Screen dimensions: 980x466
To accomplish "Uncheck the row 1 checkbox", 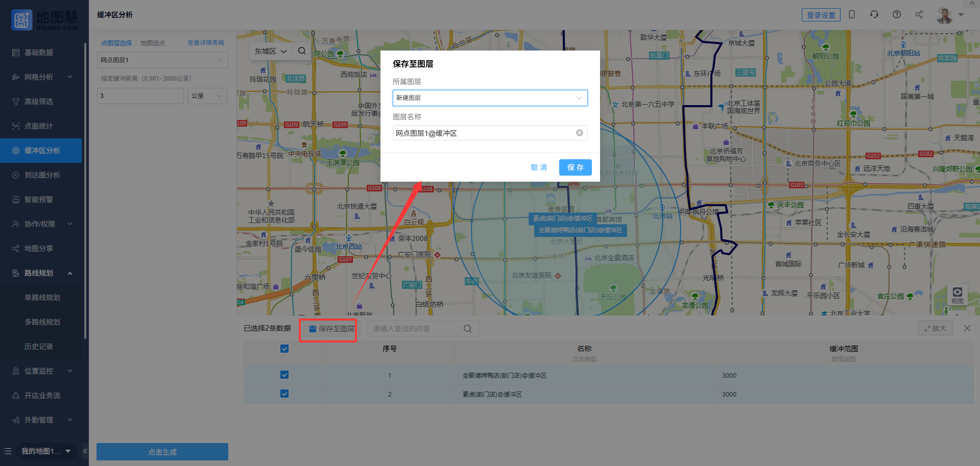I will 284,375.
